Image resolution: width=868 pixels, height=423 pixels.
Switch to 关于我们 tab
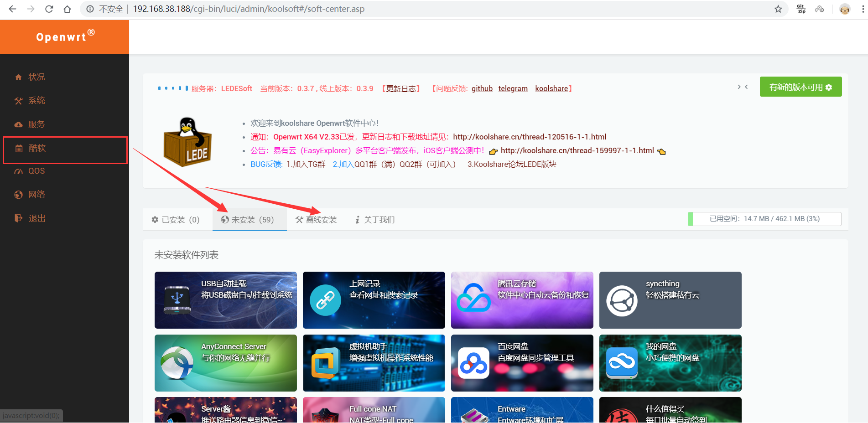pos(375,220)
